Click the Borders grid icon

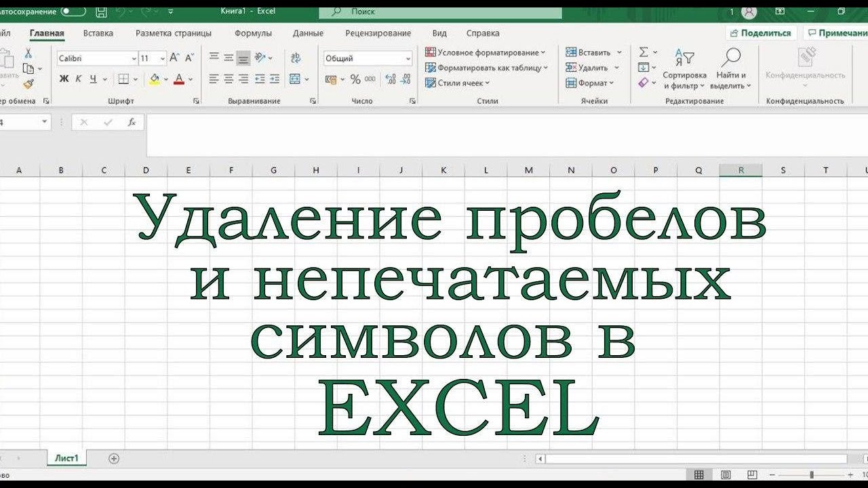pos(123,79)
